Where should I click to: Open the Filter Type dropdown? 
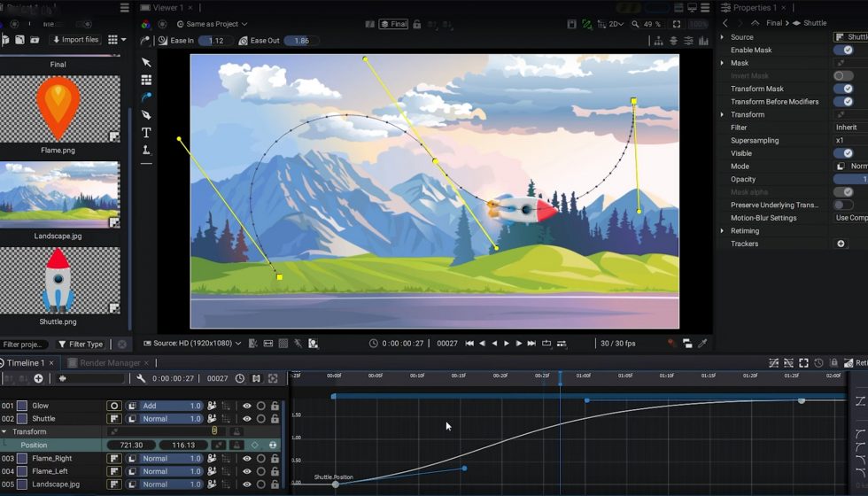pos(81,345)
